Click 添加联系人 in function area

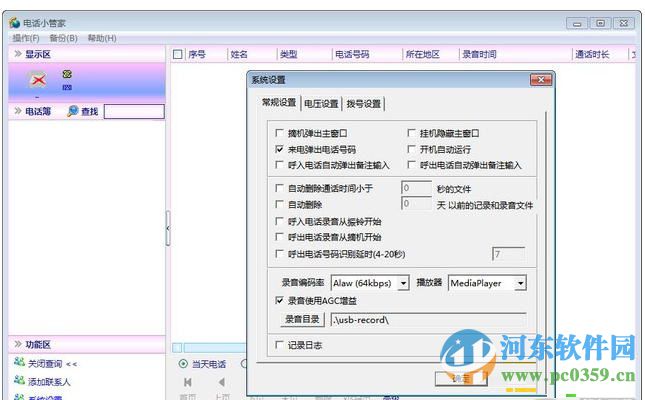pyautogui.click(x=49, y=382)
